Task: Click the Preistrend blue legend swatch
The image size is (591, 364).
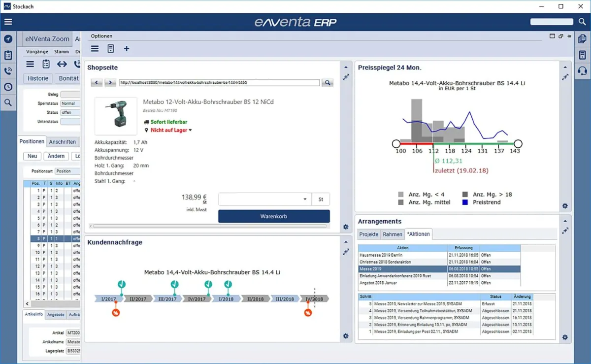Action: (x=465, y=202)
